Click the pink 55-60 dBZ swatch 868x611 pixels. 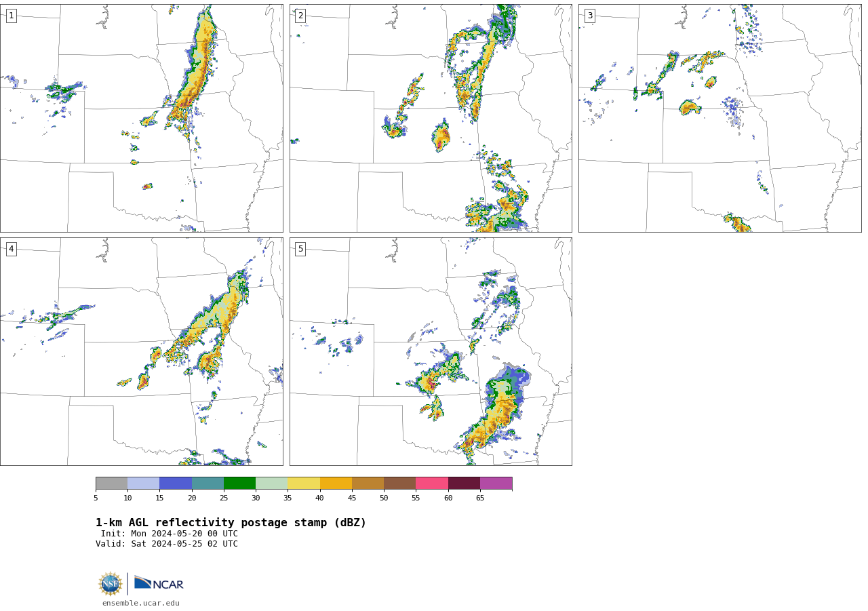click(432, 484)
